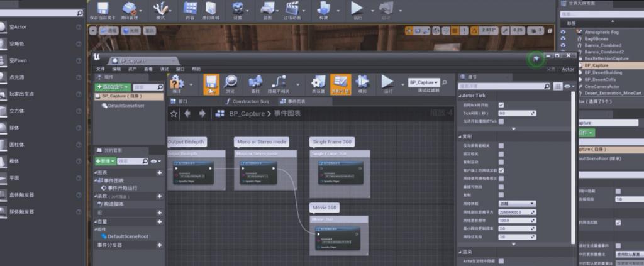The height and width of the screenshot is (266, 644).
Task: Open the 类设置 class settings icon
Action: click(x=318, y=82)
